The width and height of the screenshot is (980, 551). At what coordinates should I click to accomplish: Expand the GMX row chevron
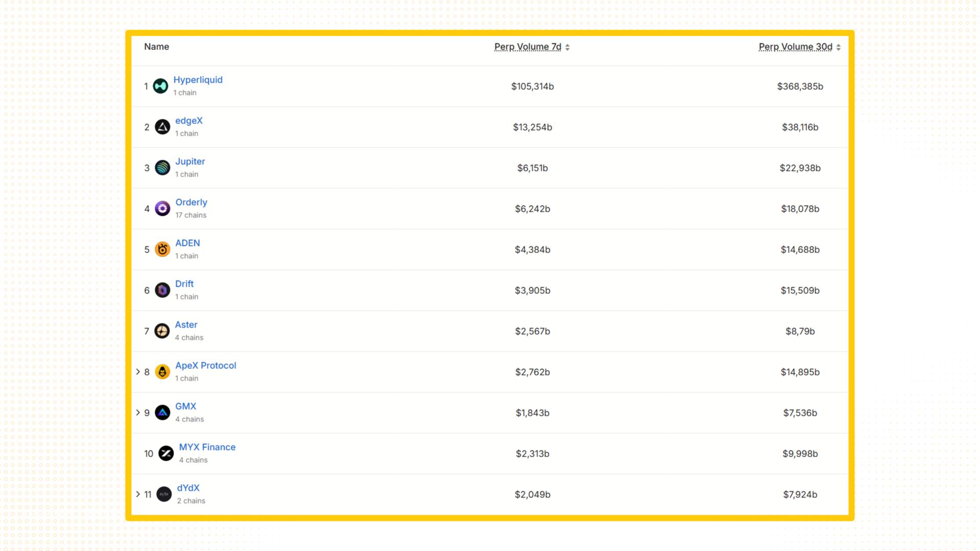[x=138, y=413]
